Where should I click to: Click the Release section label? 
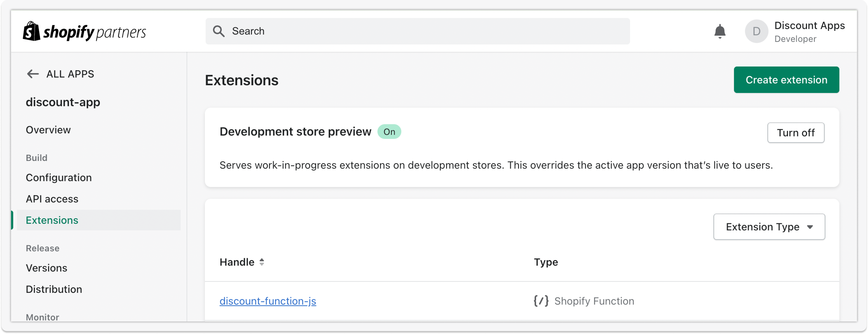(x=43, y=248)
